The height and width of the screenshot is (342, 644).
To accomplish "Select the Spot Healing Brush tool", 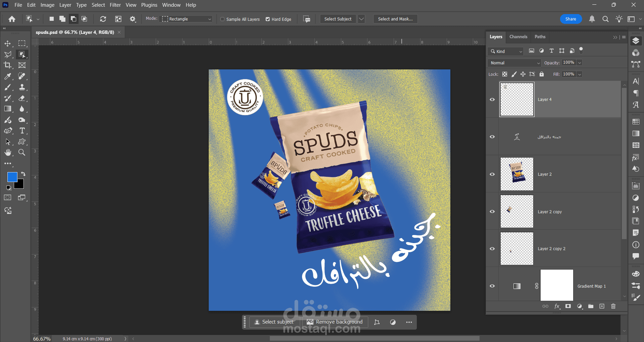I will (x=22, y=76).
